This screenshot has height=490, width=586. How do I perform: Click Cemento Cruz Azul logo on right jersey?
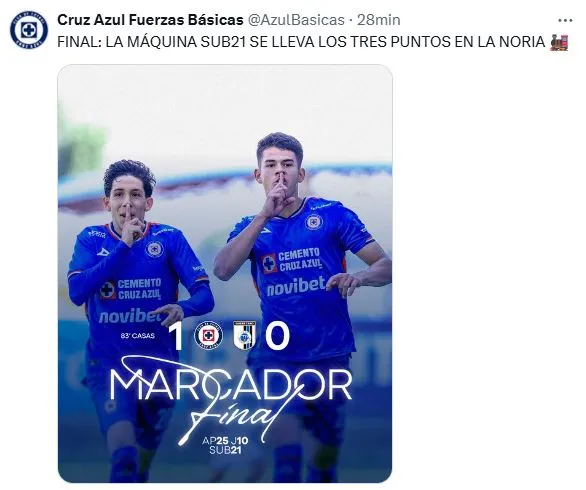(292, 261)
